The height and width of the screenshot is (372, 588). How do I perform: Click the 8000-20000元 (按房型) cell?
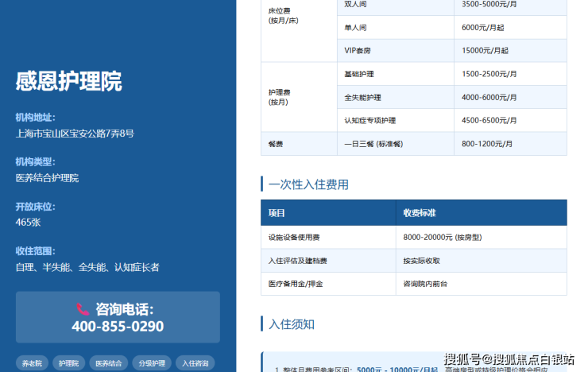tap(482, 238)
